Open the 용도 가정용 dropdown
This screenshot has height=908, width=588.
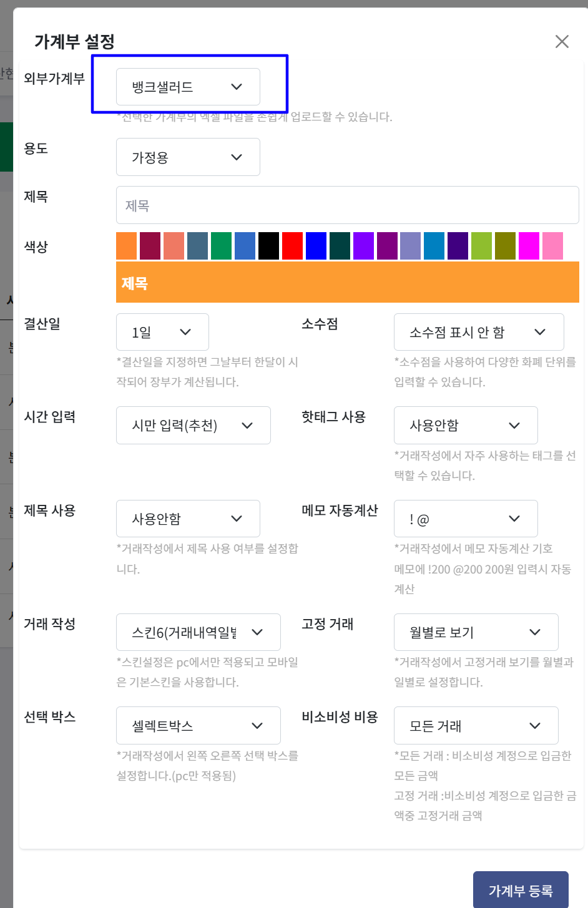tap(188, 157)
